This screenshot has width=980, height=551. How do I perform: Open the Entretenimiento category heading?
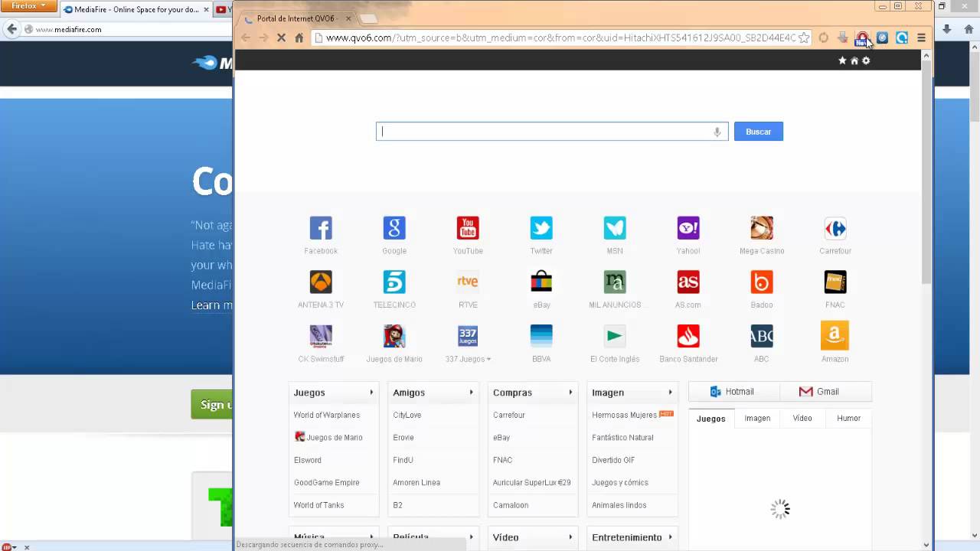pyautogui.click(x=627, y=537)
